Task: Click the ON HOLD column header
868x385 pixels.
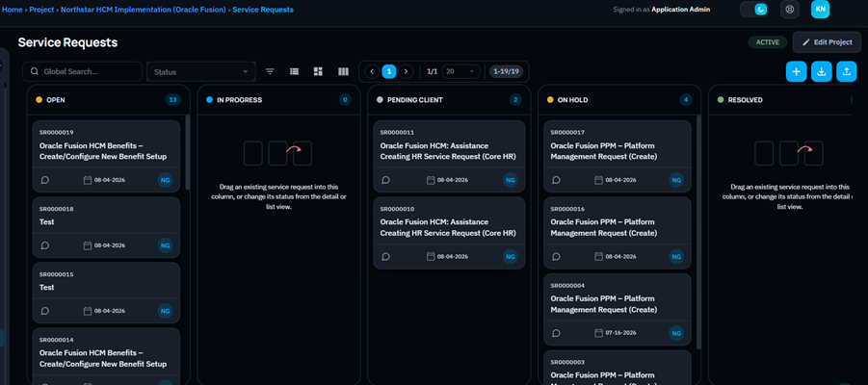Action: pyautogui.click(x=619, y=100)
